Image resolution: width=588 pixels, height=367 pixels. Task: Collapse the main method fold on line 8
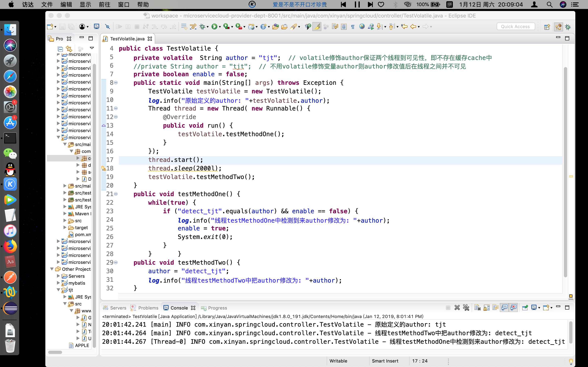pyautogui.click(x=116, y=83)
